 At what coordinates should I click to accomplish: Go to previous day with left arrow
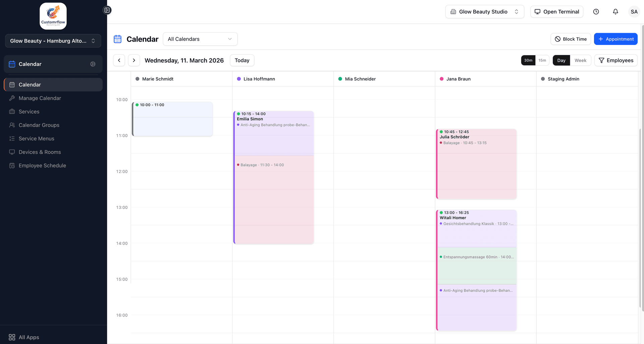pyautogui.click(x=119, y=60)
